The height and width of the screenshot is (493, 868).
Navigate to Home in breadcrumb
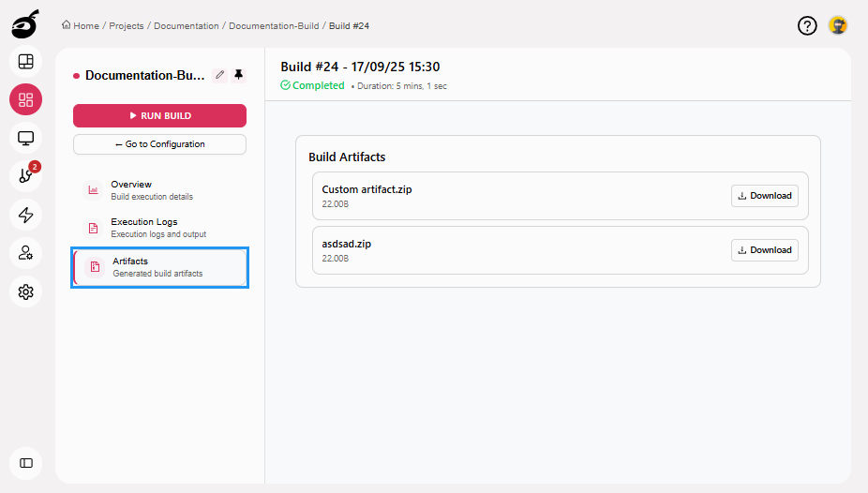[86, 26]
